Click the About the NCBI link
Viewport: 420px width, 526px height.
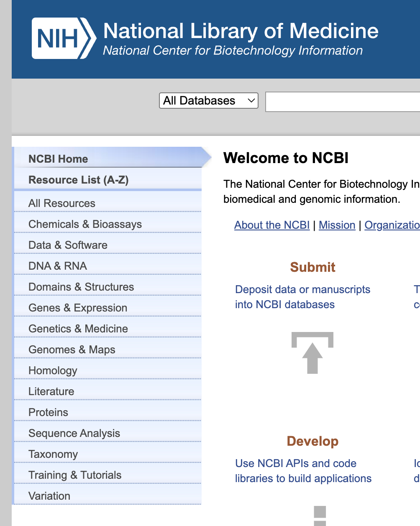272,225
